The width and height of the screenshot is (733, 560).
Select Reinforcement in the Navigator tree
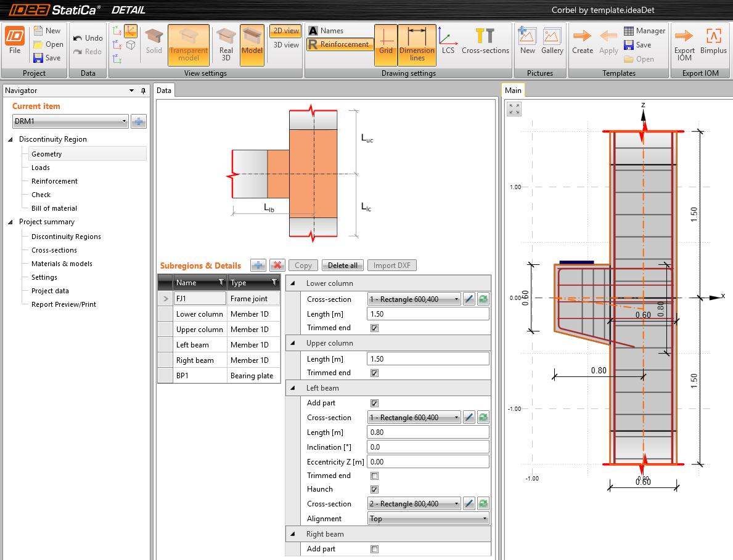(x=54, y=181)
